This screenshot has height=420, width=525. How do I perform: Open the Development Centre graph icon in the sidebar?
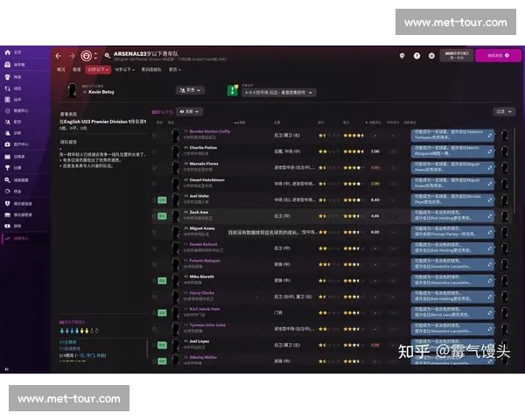[7, 239]
